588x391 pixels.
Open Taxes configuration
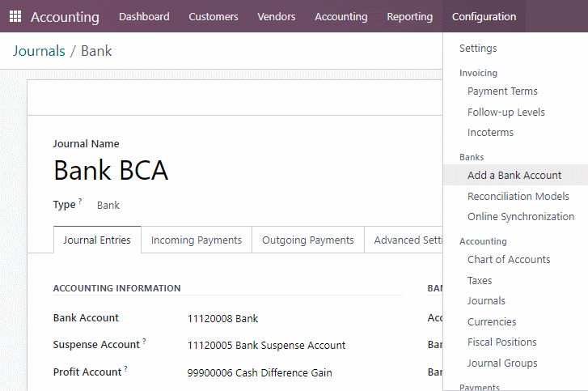pos(480,281)
